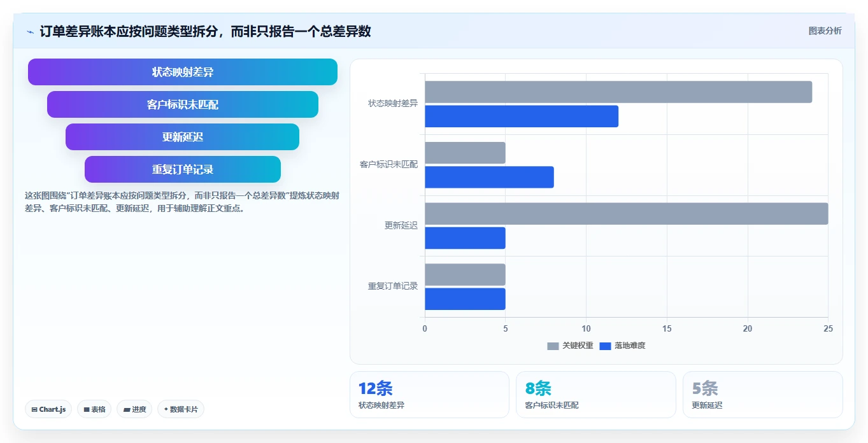This screenshot has width=868, height=443.
Task: Click the page title 订单差异账本 heading
Action: tap(205, 31)
